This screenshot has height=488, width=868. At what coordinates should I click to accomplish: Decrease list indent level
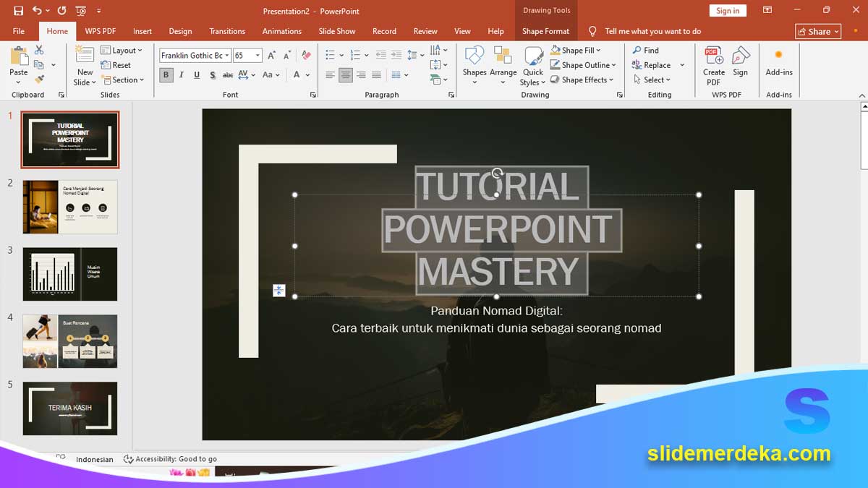(380, 55)
